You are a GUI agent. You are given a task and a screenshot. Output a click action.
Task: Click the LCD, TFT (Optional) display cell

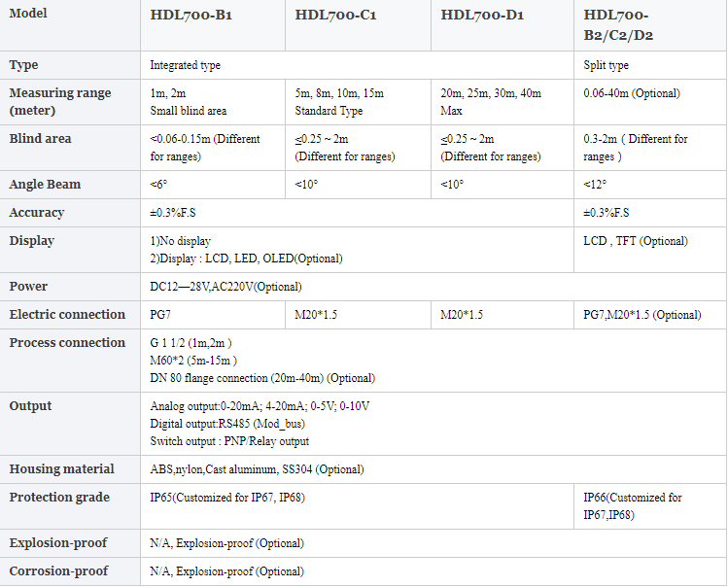(x=635, y=241)
